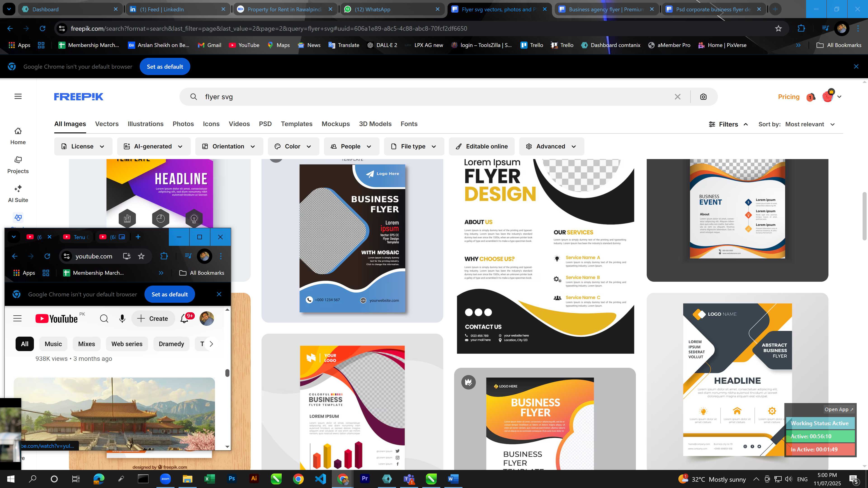Open Freepik notifications bell
The height and width of the screenshot is (488, 868).
click(x=811, y=97)
